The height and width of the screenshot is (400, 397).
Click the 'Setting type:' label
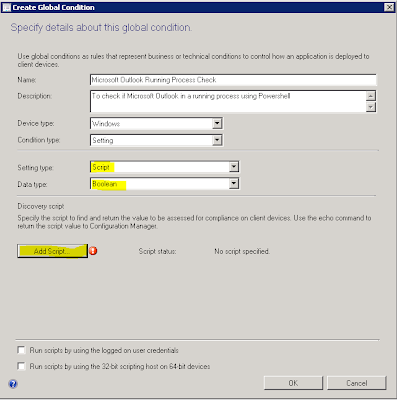point(35,168)
